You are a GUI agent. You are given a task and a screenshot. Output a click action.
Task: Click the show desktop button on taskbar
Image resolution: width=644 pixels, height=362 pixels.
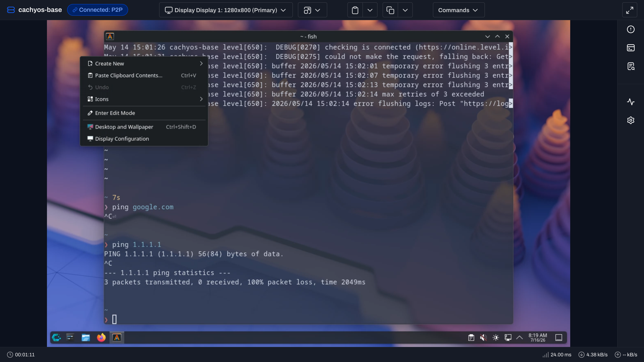(x=559, y=337)
